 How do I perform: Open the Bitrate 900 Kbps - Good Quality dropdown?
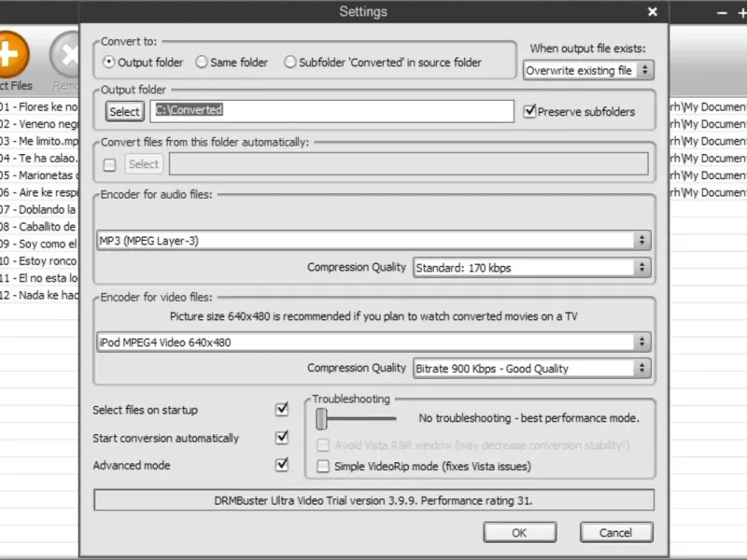pyautogui.click(x=531, y=369)
